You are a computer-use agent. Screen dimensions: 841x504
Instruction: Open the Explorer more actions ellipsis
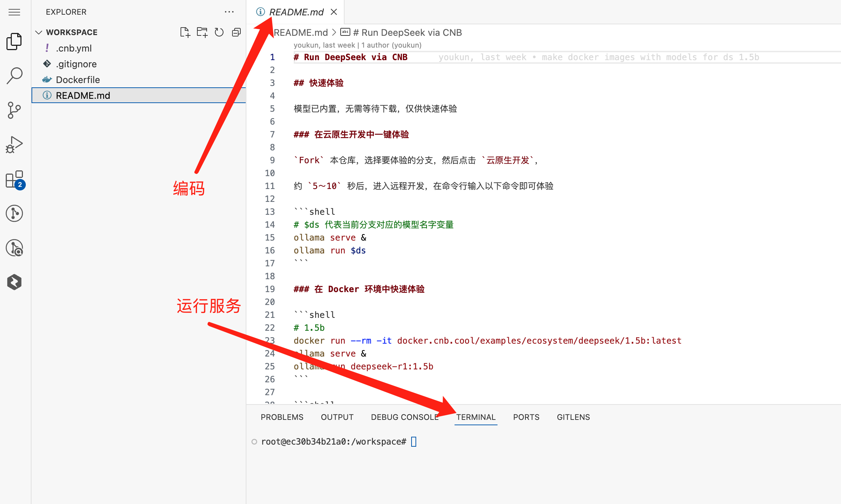tap(229, 12)
